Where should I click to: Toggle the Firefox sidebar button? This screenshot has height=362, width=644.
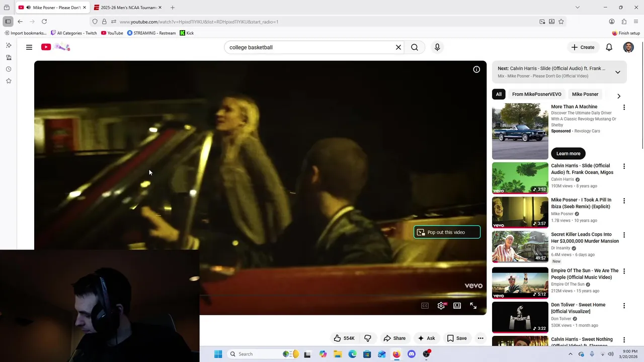pos(8,22)
